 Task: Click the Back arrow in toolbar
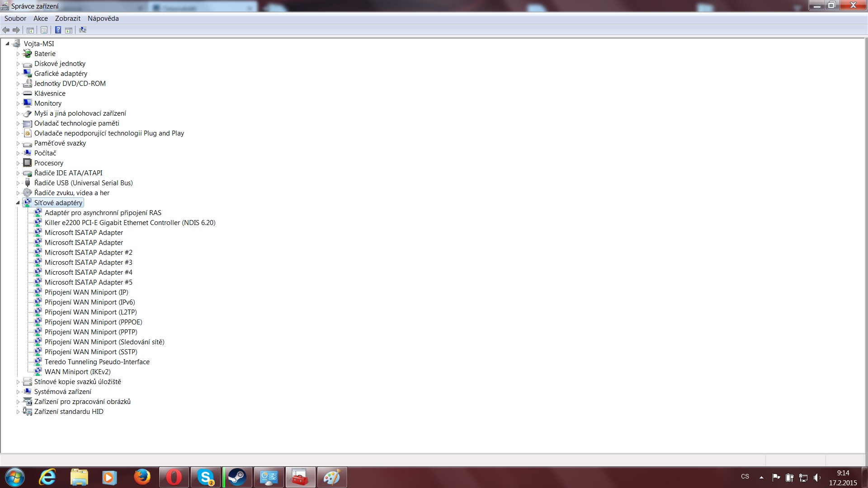6,30
